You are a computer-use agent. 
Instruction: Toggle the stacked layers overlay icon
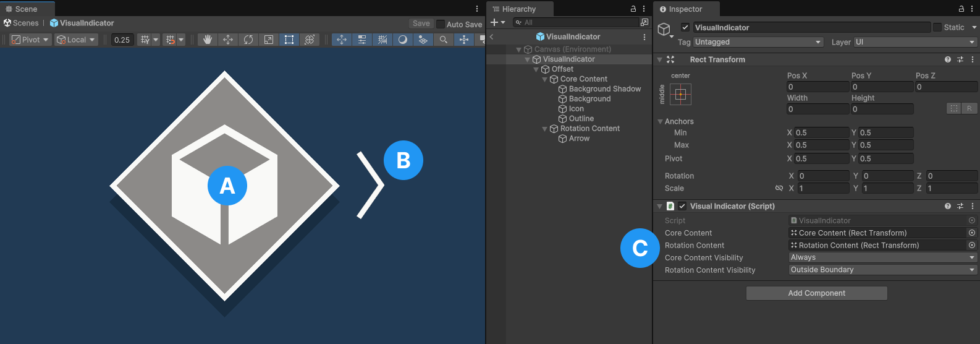click(x=423, y=40)
